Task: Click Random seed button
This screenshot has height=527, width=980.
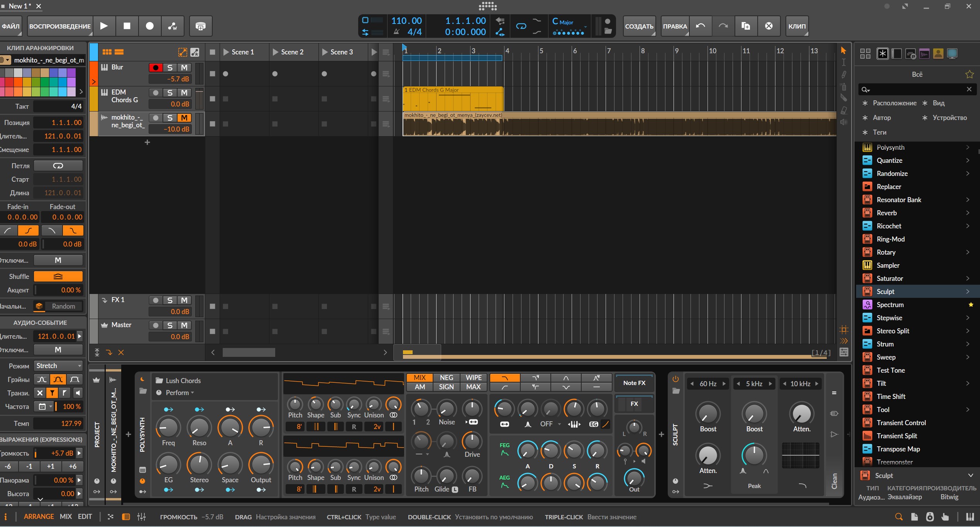Action: 64,306
